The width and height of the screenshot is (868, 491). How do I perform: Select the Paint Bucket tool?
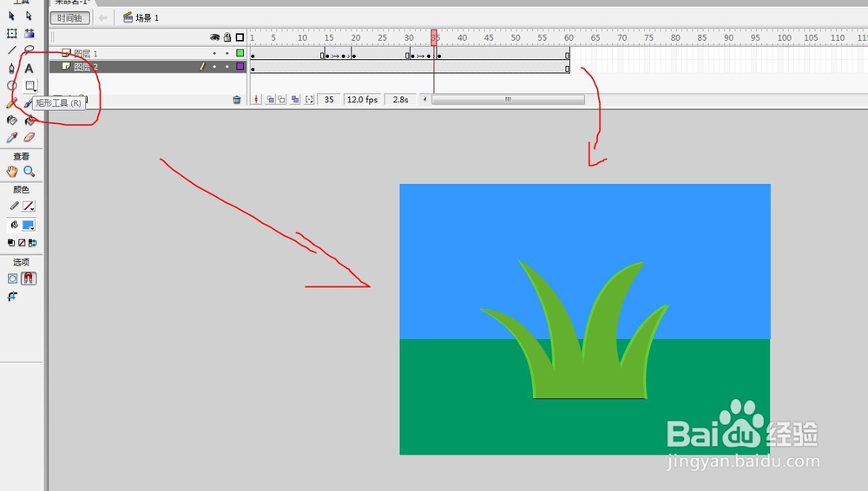[30, 120]
